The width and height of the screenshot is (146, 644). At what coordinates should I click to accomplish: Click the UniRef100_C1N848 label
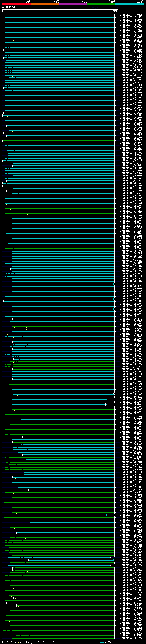[x=131, y=366]
